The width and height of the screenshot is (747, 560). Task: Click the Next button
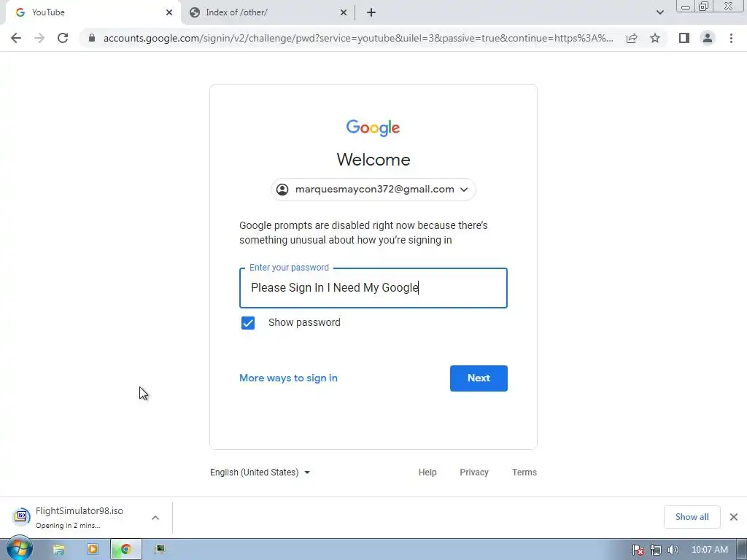click(479, 378)
